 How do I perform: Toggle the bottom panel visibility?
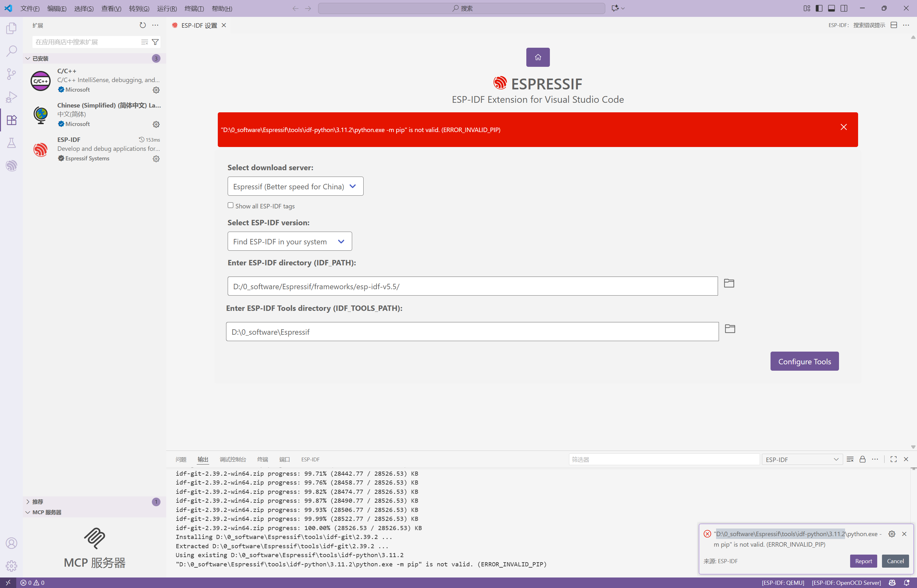click(831, 8)
